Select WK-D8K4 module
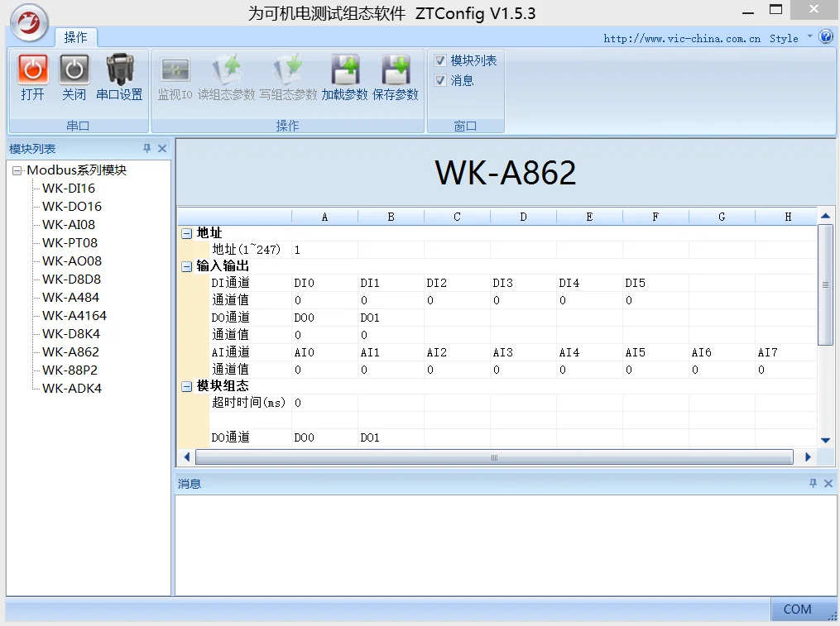 click(71, 334)
